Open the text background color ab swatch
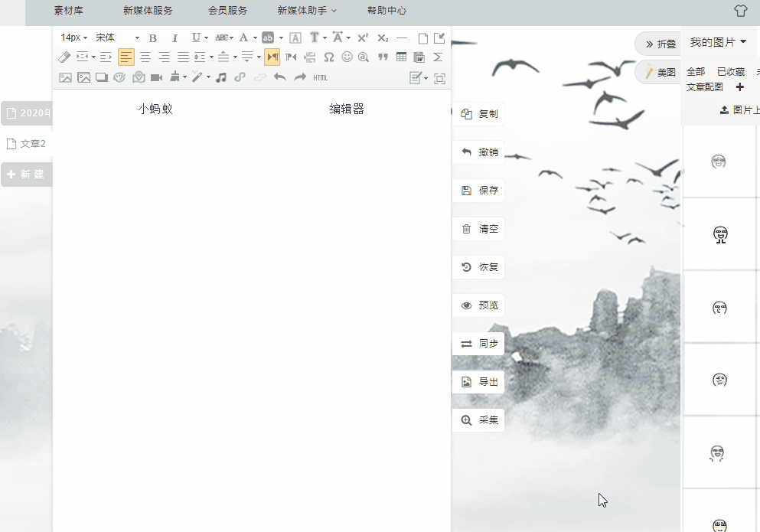This screenshot has width=760, height=532. coord(268,38)
